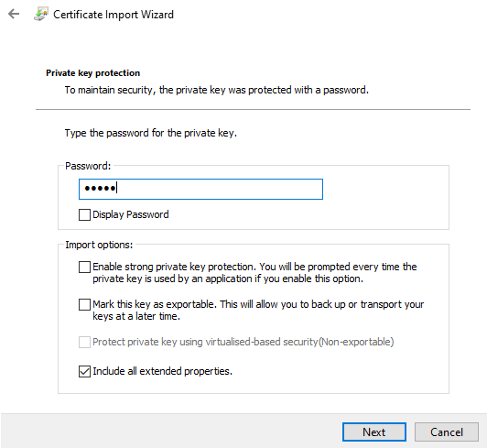
Task: Click the 'Import options:' group label
Action: 99,245
